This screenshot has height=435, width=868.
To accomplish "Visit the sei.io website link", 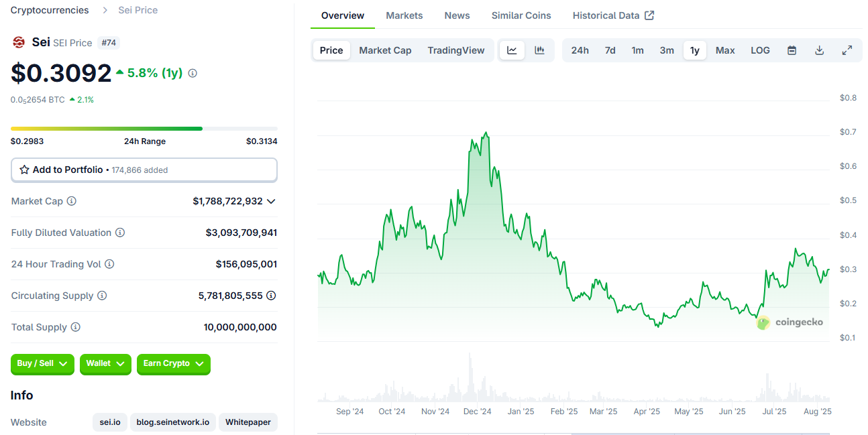I will pyautogui.click(x=109, y=422).
